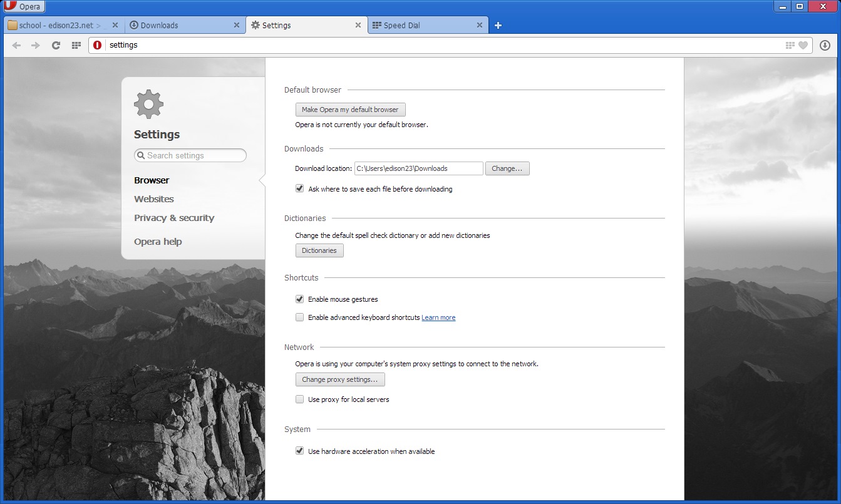Open Speed Dial grid icon in toolbar
This screenshot has height=504, width=841.
click(x=76, y=45)
